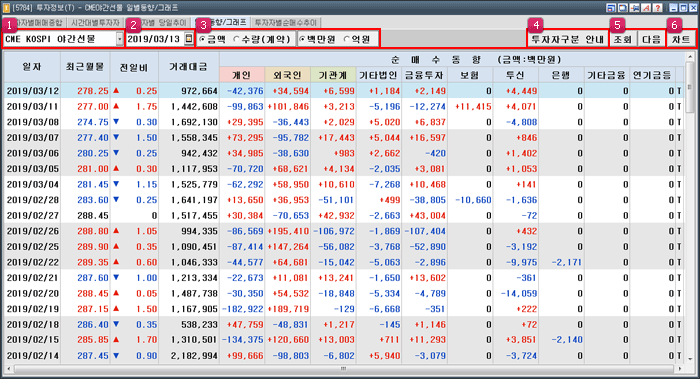Click the horizontal scrollbar at the bottom
This screenshot has height=379, width=700.
[343, 369]
